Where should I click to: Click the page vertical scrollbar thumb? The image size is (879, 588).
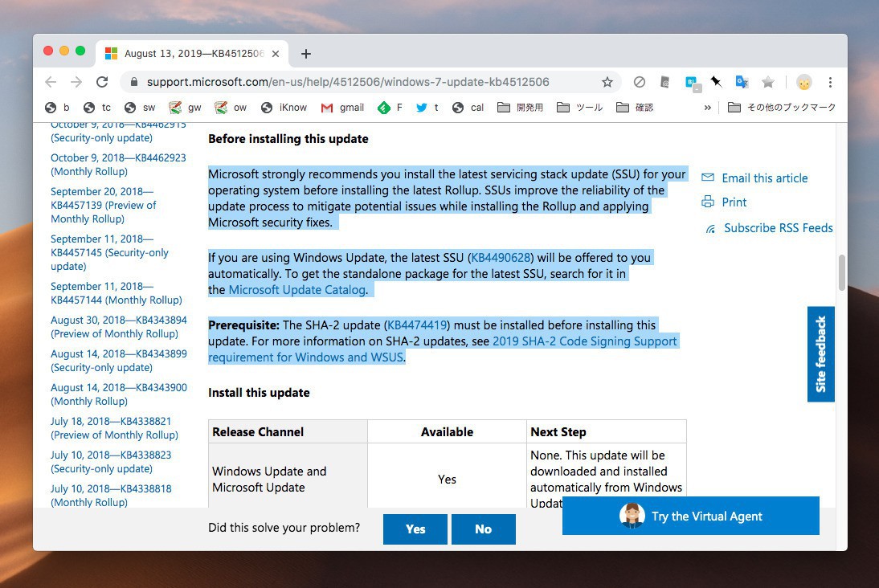point(841,273)
